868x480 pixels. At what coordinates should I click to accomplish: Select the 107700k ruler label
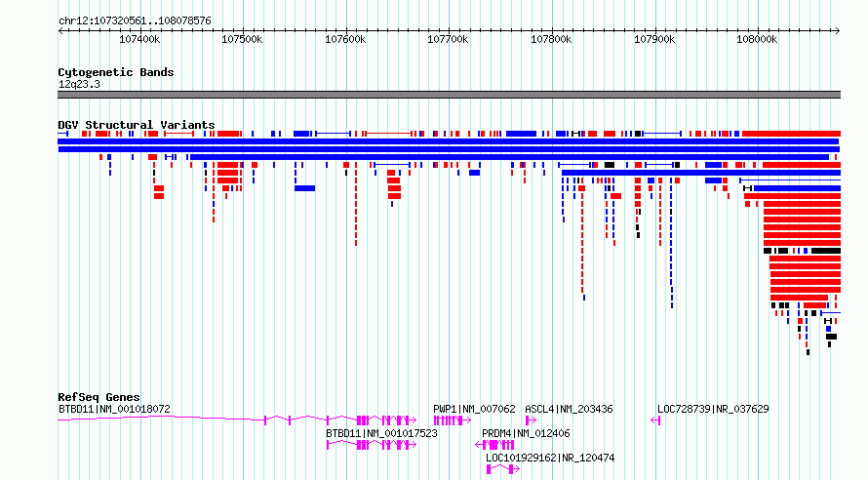(448, 39)
